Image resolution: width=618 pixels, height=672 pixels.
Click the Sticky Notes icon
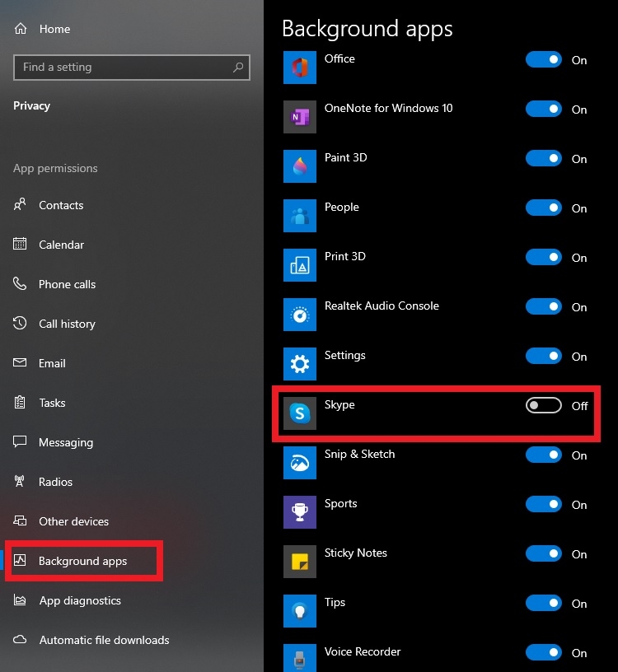[300, 562]
